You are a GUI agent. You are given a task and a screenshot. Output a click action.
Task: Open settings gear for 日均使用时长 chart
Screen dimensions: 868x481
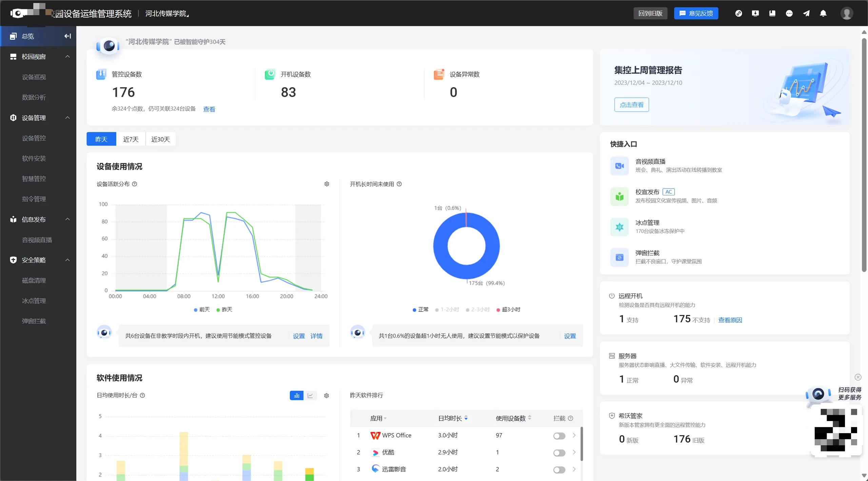pyautogui.click(x=327, y=396)
